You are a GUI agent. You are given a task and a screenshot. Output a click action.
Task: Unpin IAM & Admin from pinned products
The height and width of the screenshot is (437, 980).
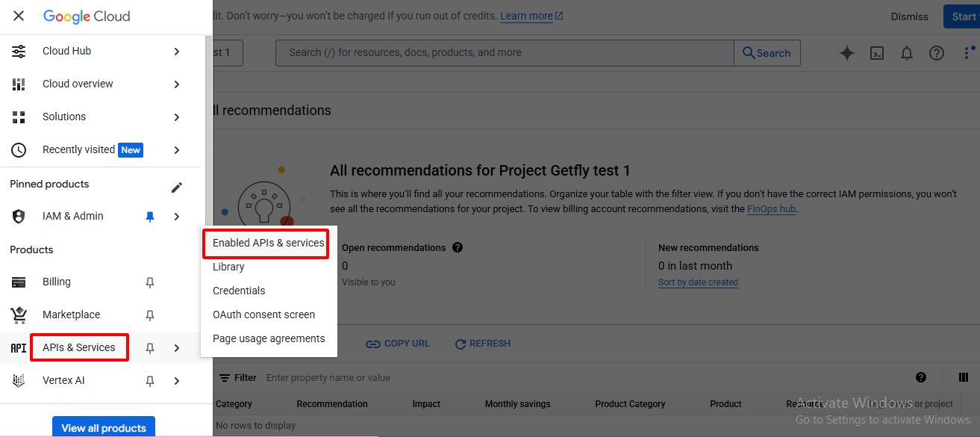coord(150,217)
